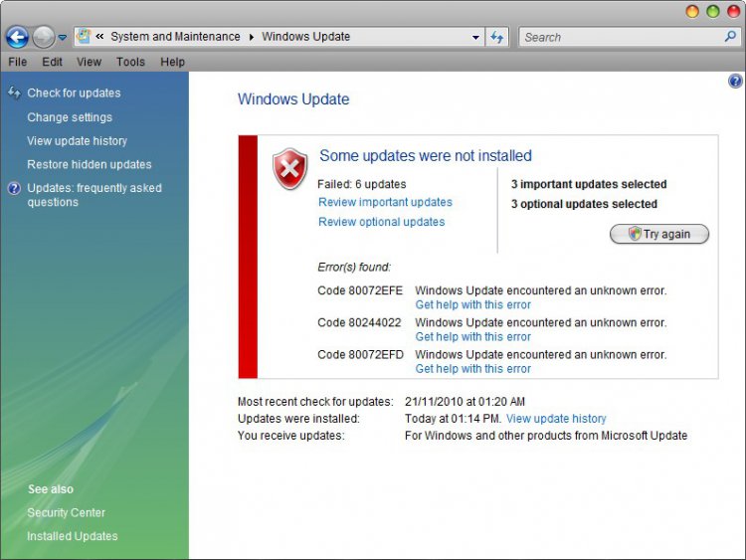Focus the Search input field
Screen dimensions: 746x560
coord(630,37)
